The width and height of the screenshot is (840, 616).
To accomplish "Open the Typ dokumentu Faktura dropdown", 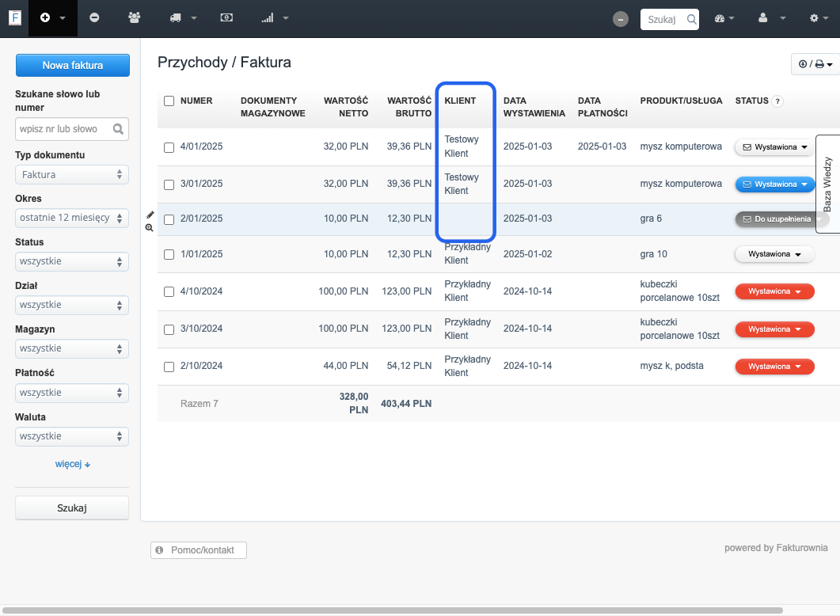I will [72, 175].
